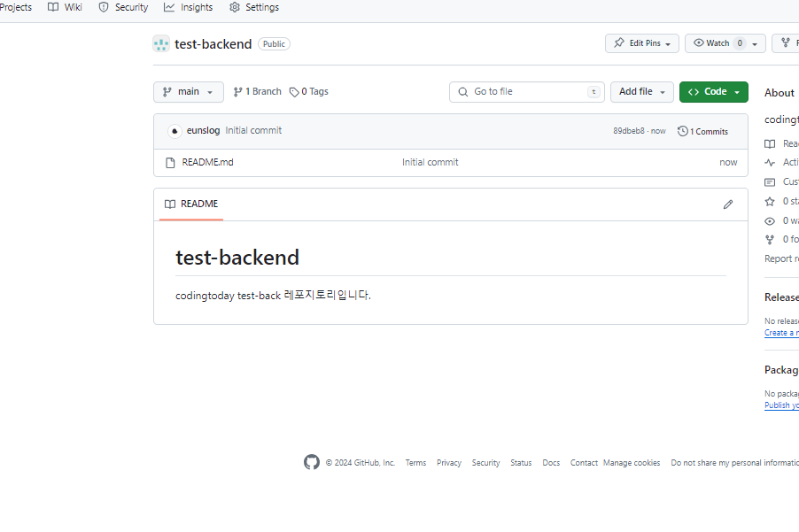This screenshot has height=532, width=799.
Task: Open the README.md file
Action: [207, 162]
